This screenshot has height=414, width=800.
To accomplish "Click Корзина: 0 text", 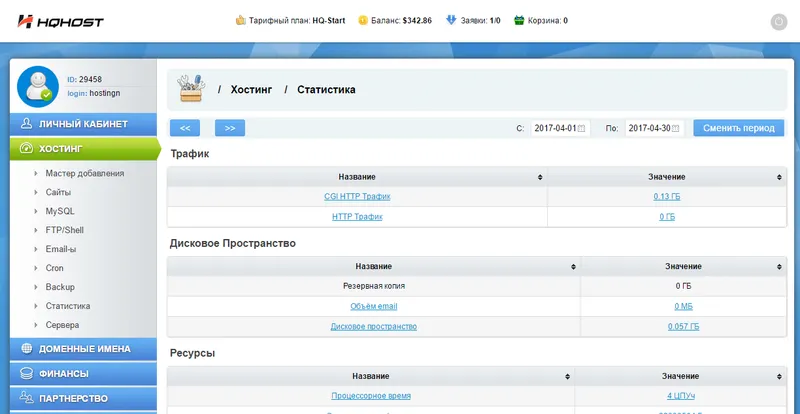I will click(x=547, y=21).
